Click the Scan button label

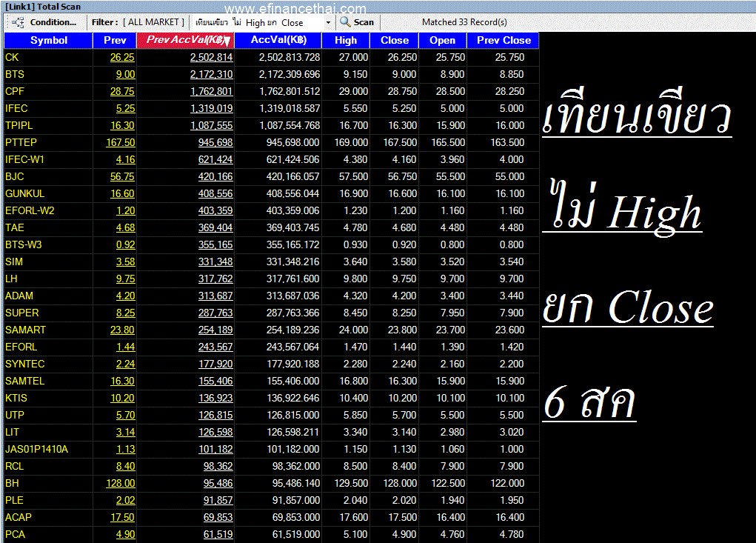coord(364,22)
